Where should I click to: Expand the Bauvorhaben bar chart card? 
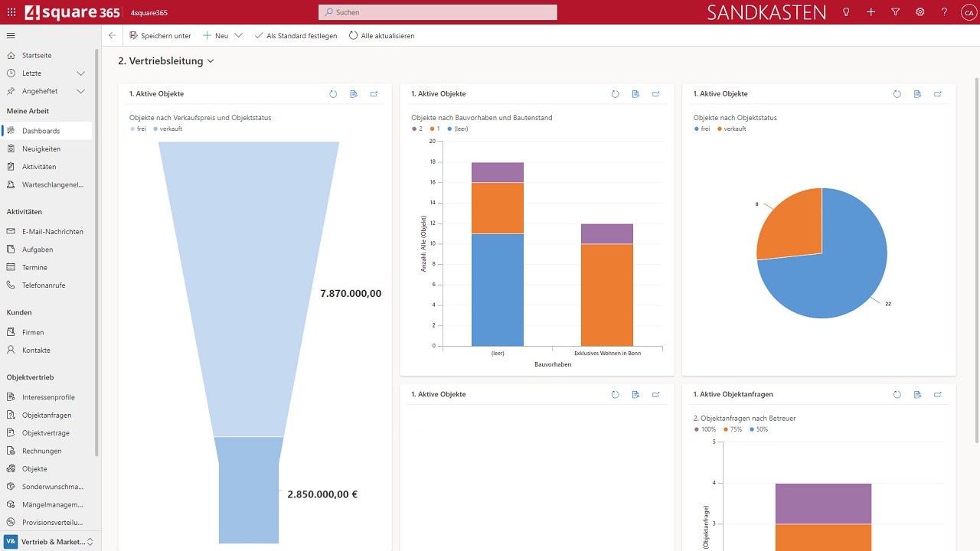[x=656, y=94]
